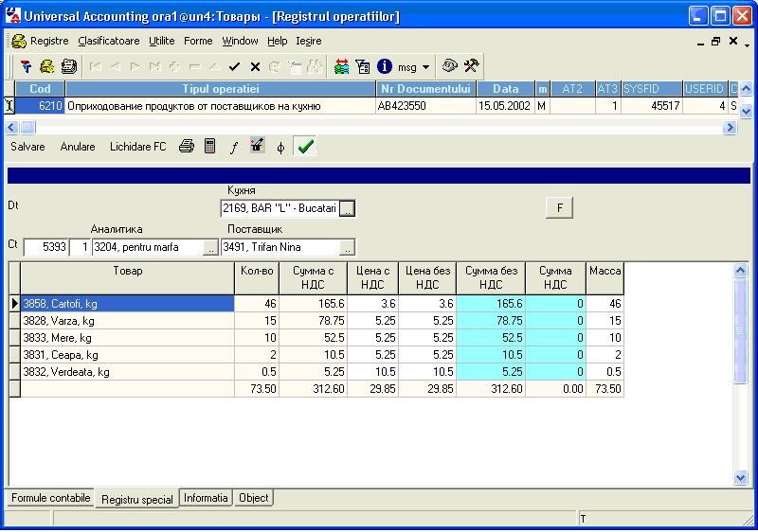Click the black X cancel edit icon
The width and height of the screenshot is (758, 532).
pyautogui.click(x=255, y=67)
